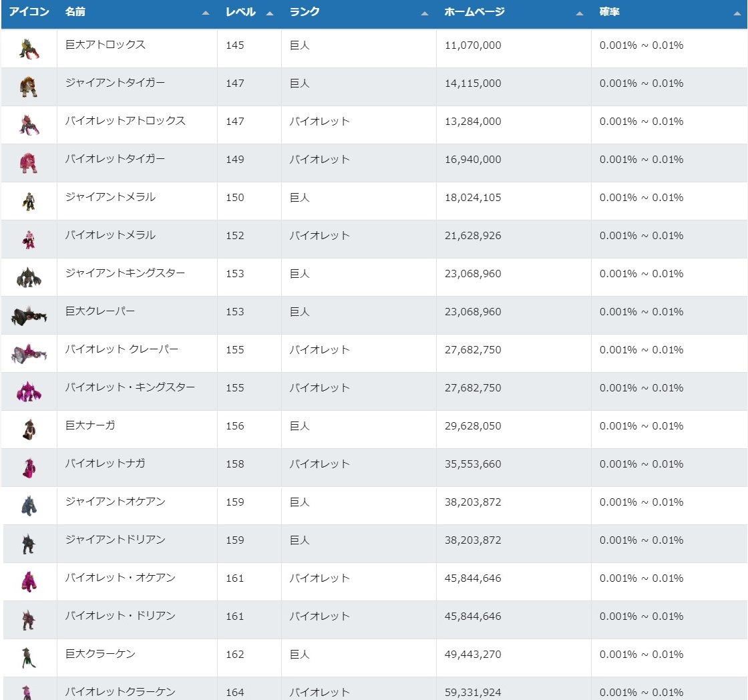
Task: Open the ジャイアントキングスター name entry
Action: coord(126,273)
